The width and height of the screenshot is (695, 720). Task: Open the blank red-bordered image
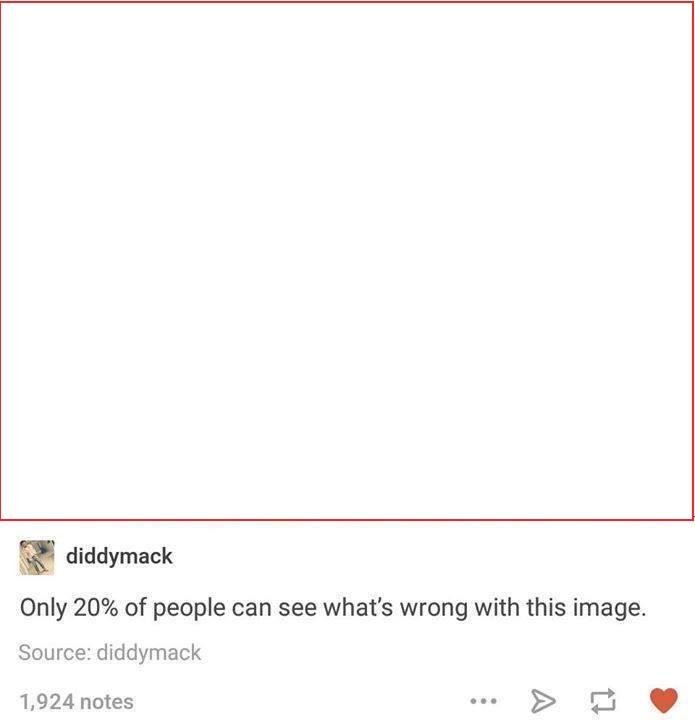click(347, 261)
